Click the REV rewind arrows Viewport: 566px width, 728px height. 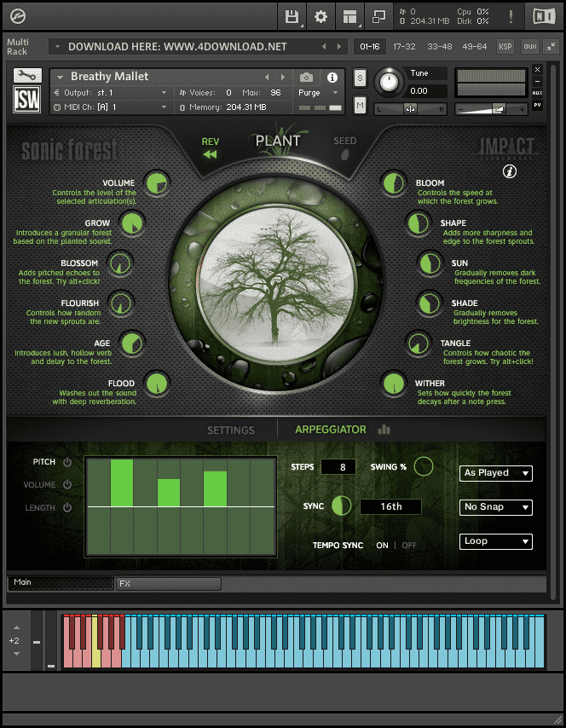coord(210,154)
